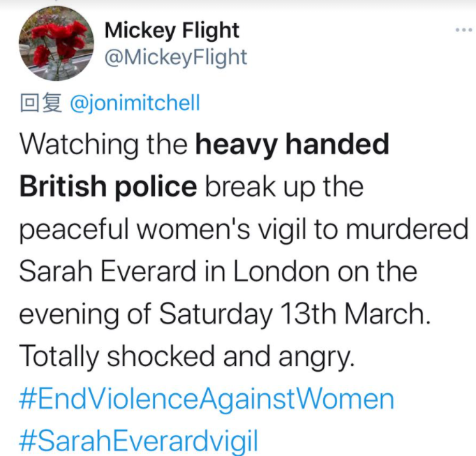Click the date "Saturday 13th March"
The width and height of the screenshot is (476, 456).
point(294,314)
